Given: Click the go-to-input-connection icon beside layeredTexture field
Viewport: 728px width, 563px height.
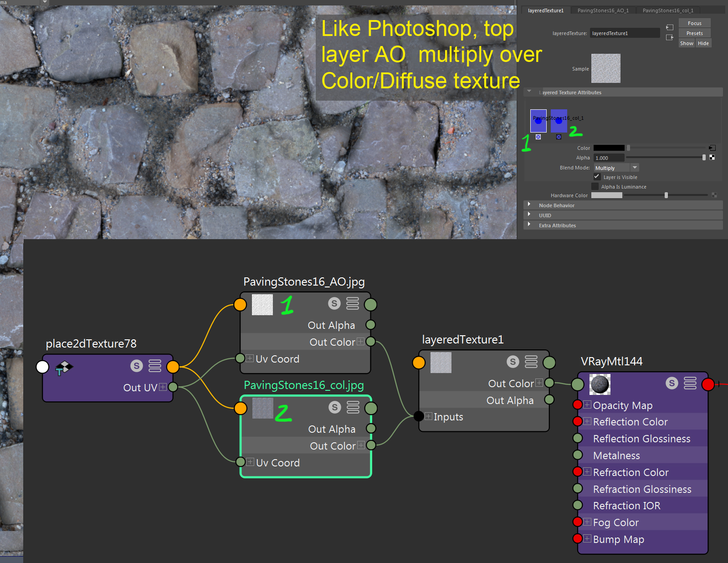Looking at the screenshot, I should click(670, 27).
